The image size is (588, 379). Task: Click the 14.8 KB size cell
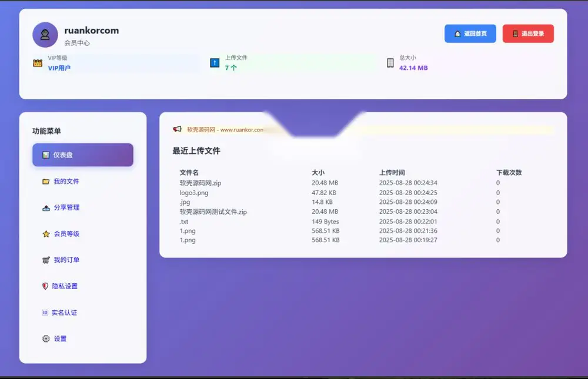(x=322, y=202)
